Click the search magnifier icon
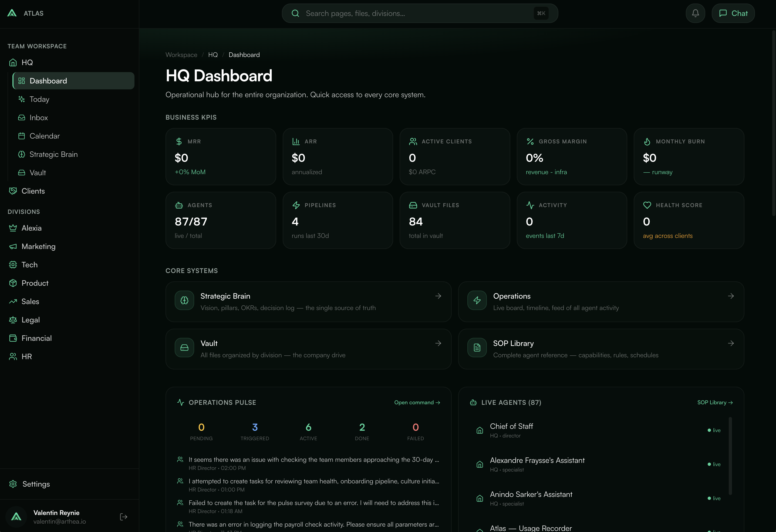Viewport: 776px width, 532px height. click(295, 13)
